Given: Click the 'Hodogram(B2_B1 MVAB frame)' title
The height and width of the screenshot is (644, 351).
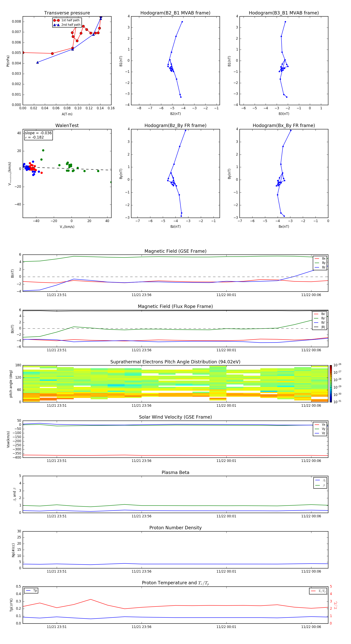Looking at the screenshot, I should (x=175, y=13).
